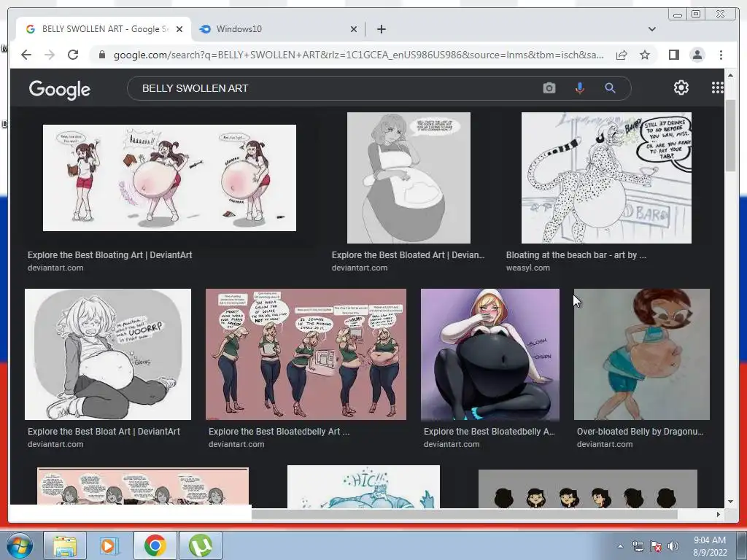Click the forward navigation arrow
This screenshot has width=747, height=560.
[50, 55]
